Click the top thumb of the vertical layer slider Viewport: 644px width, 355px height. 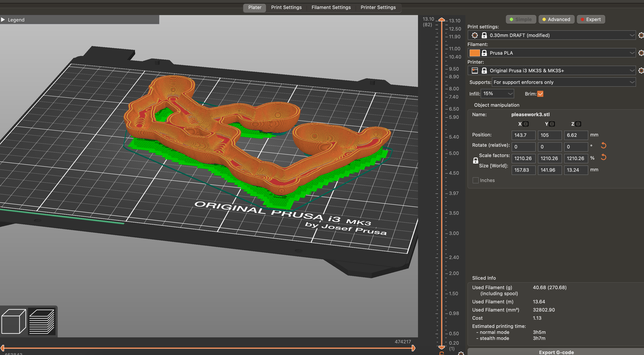point(442,20)
